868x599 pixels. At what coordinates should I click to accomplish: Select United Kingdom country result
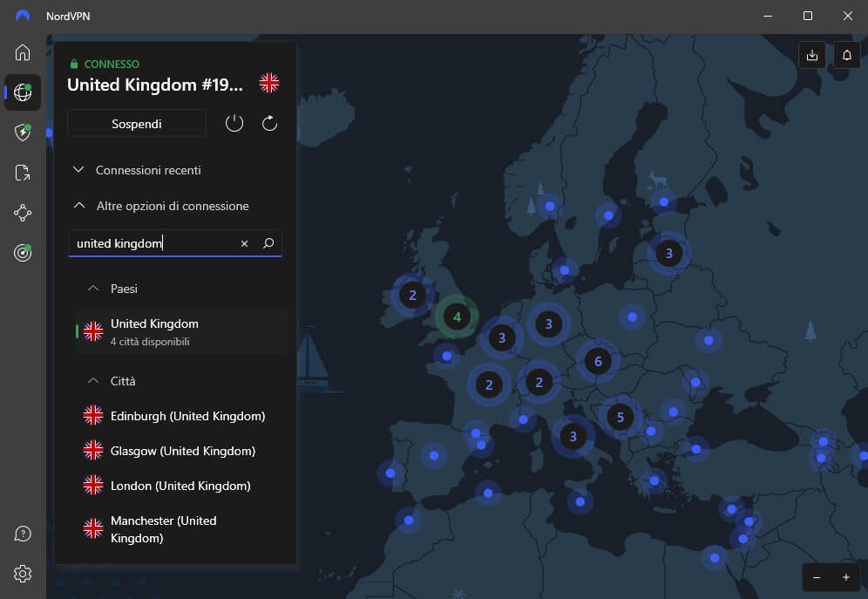[182, 331]
